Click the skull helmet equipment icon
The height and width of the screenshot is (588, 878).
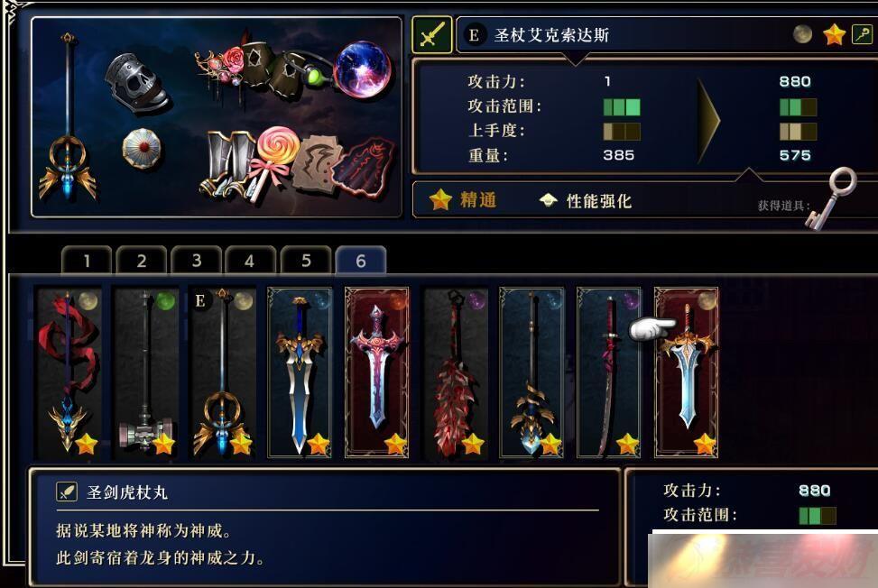point(137,83)
